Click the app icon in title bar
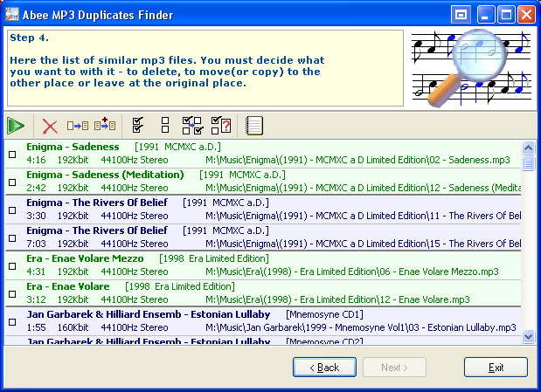Screen dimensions: 541x392 tap(12, 14)
